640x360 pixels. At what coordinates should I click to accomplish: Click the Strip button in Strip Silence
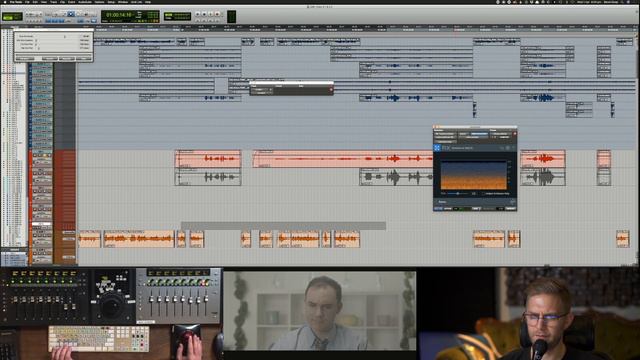point(84,59)
